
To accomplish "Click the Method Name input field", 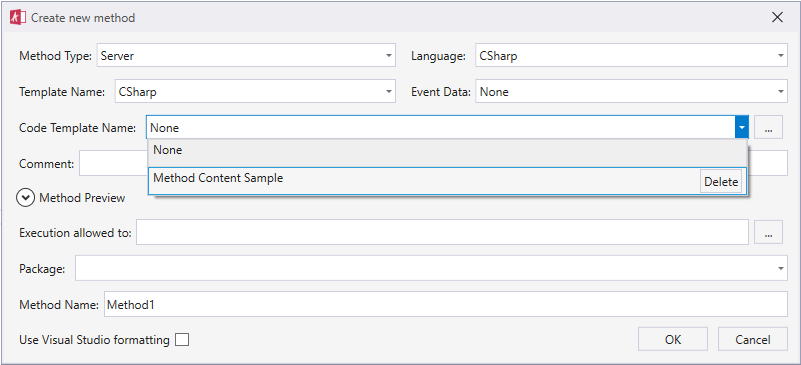I will pos(445,304).
